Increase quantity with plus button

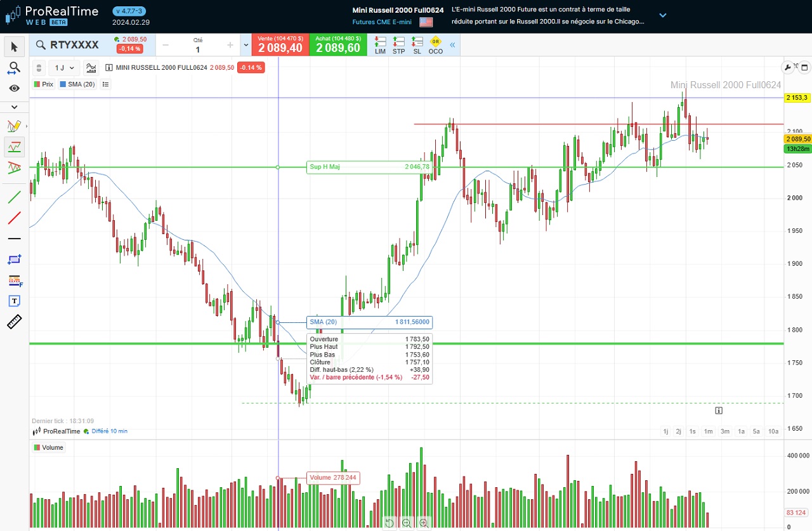pos(230,45)
